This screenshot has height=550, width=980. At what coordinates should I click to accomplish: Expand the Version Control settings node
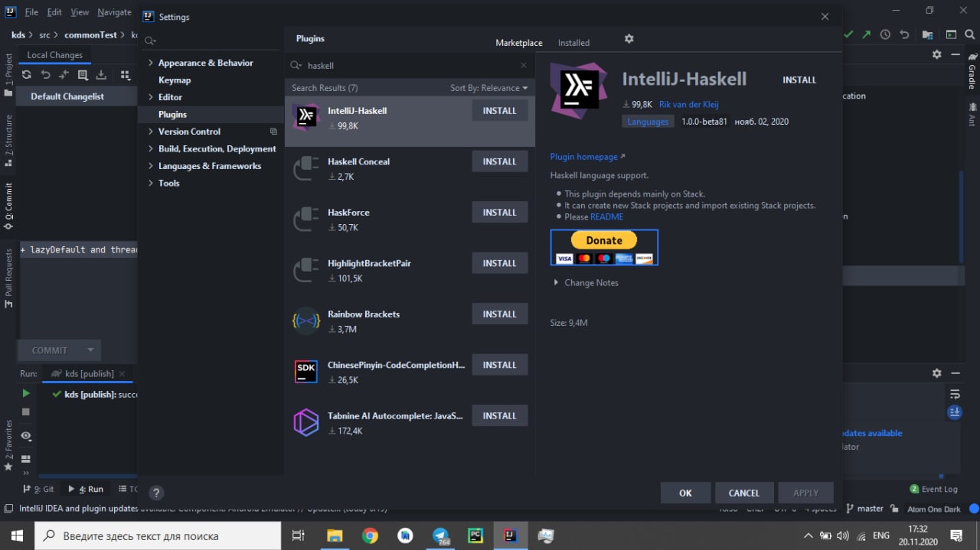click(x=150, y=132)
